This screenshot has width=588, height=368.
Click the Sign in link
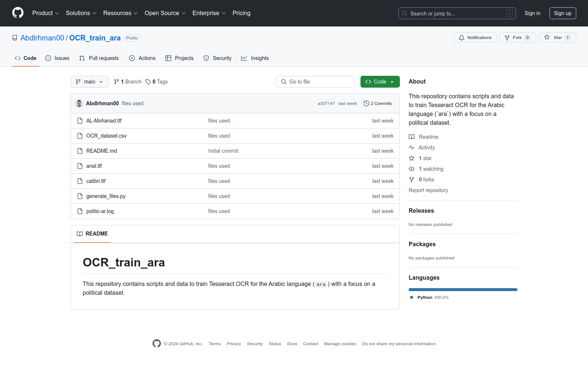point(533,13)
